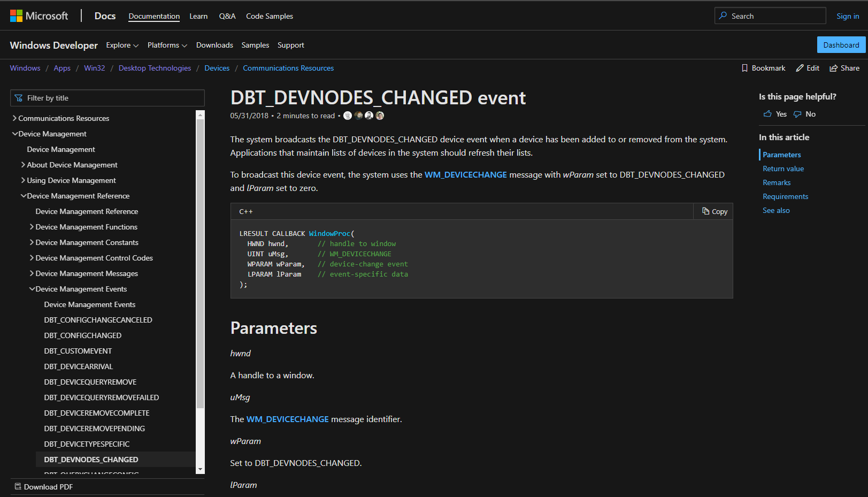Open the Q&A menu item

227,16
